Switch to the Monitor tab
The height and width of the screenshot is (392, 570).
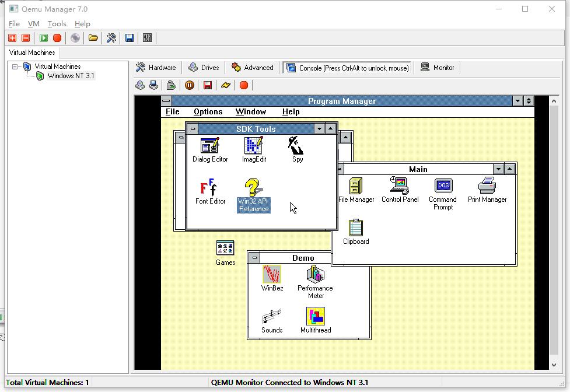tap(438, 68)
